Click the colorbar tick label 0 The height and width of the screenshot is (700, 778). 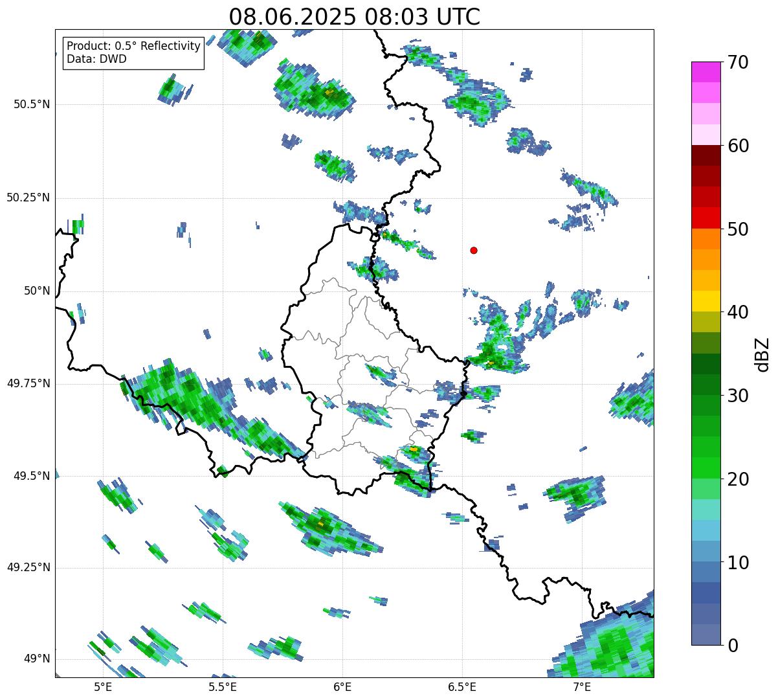(x=733, y=646)
